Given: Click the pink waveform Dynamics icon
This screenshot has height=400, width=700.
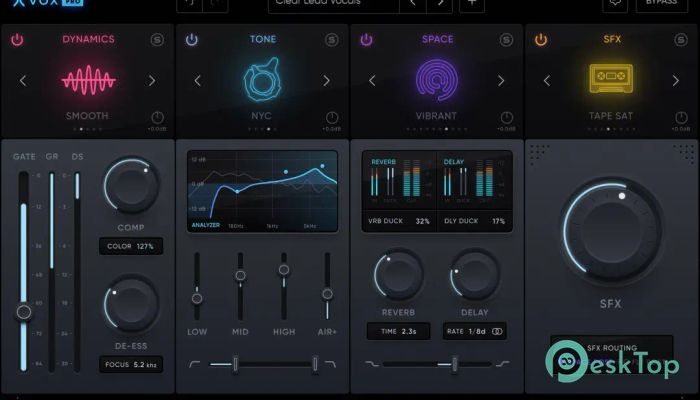Looking at the screenshot, I should coord(87,80).
